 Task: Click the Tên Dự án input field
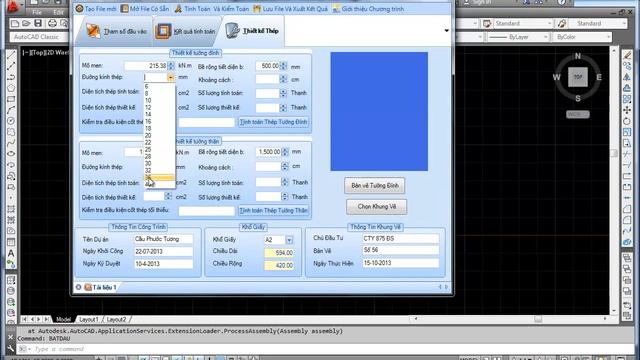click(x=163, y=239)
